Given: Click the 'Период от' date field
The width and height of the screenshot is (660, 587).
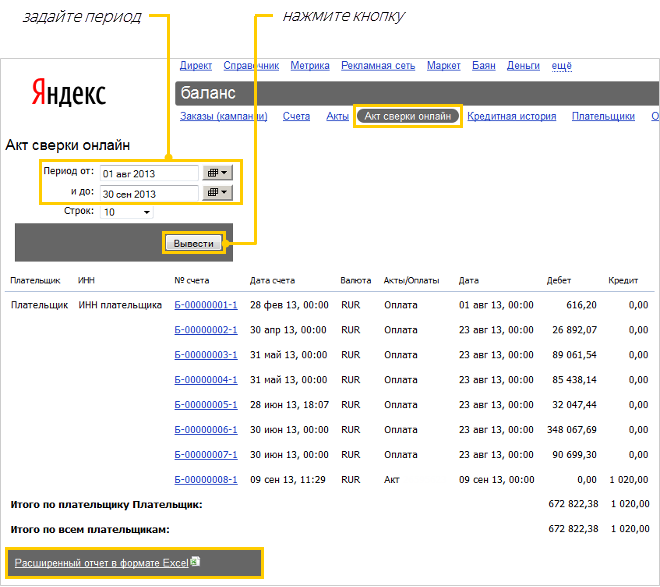Looking at the screenshot, I should pyautogui.click(x=149, y=173).
